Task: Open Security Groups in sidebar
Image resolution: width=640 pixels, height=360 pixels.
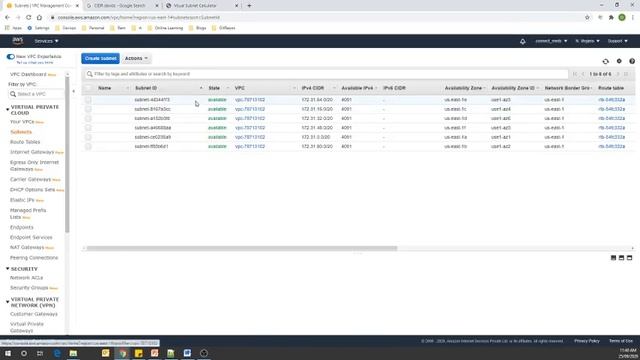Action: pos(29,288)
